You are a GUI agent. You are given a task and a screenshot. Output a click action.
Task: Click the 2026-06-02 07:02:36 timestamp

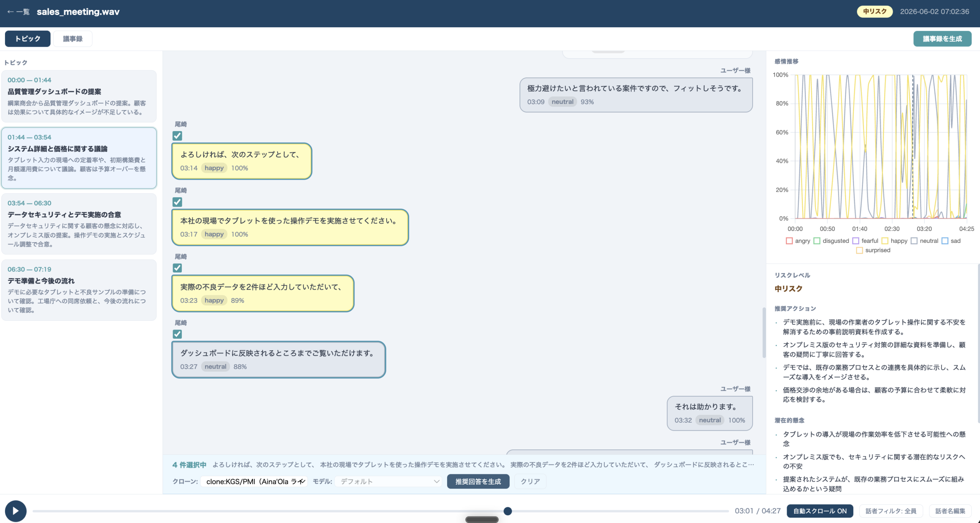coord(934,11)
